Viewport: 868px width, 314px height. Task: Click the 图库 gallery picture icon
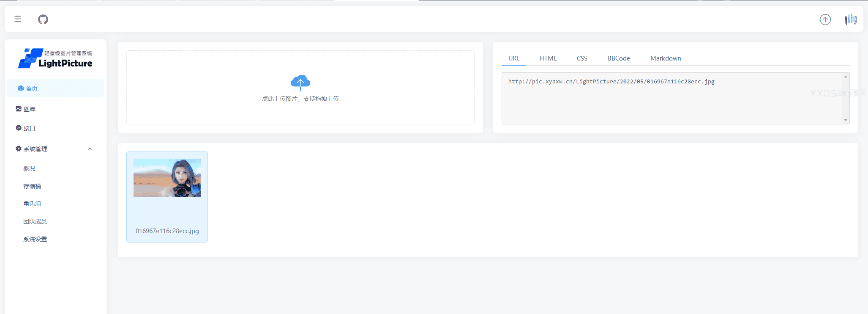click(19, 109)
